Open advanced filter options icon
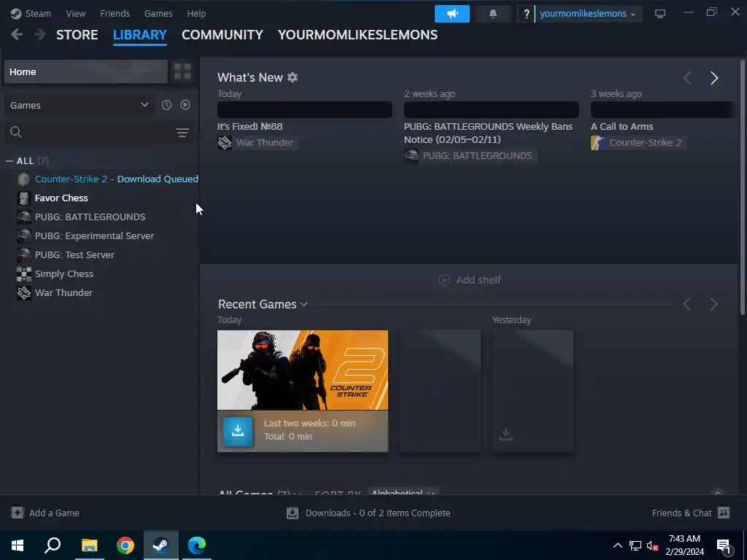 (182, 133)
